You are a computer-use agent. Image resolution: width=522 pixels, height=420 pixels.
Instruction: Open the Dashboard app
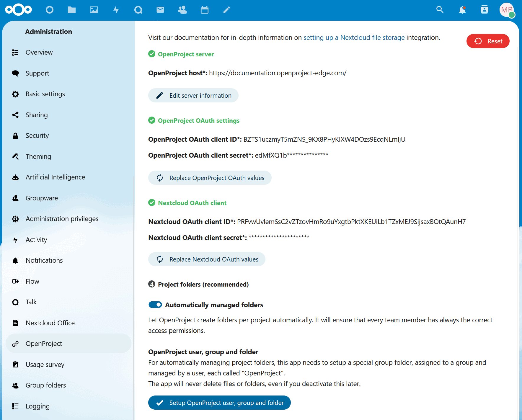pos(50,10)
